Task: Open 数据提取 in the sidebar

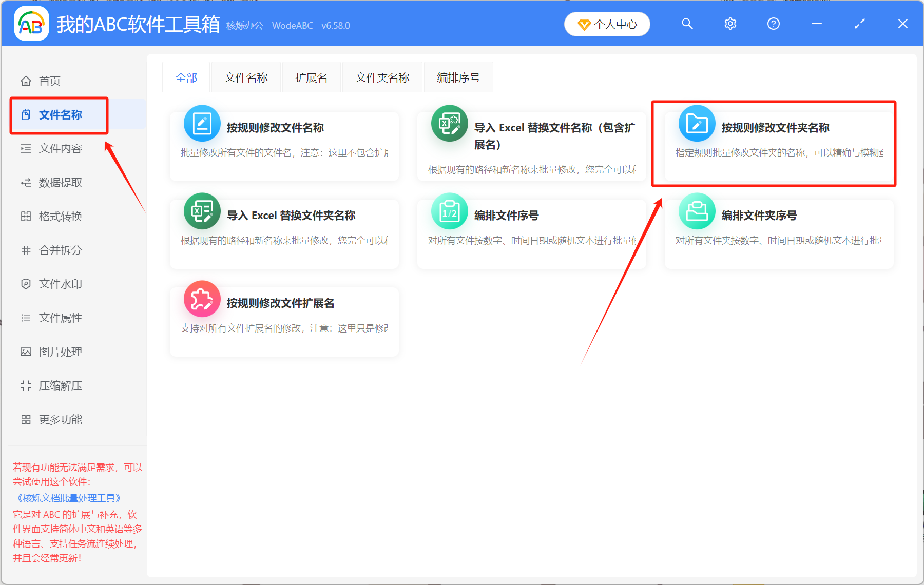Action: pos(60,183)
